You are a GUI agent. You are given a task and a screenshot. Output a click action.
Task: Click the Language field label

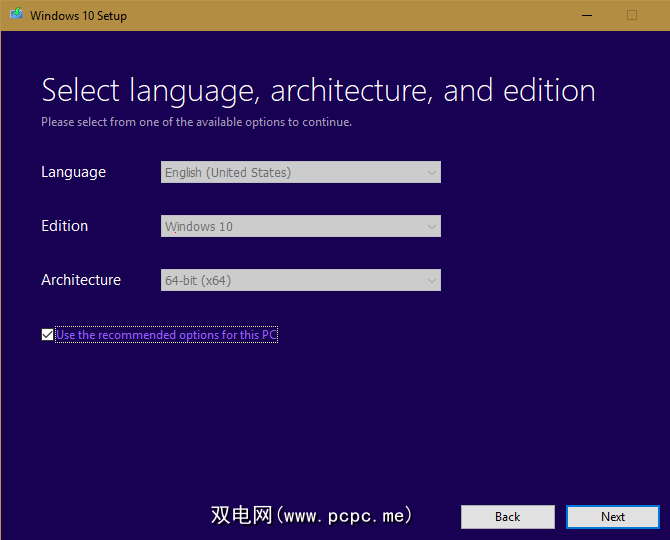coord(73,172)
